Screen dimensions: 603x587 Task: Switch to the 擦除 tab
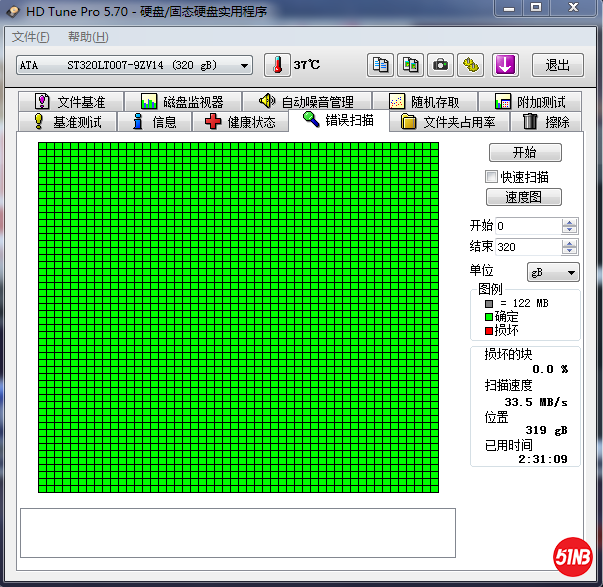(546, 122)
